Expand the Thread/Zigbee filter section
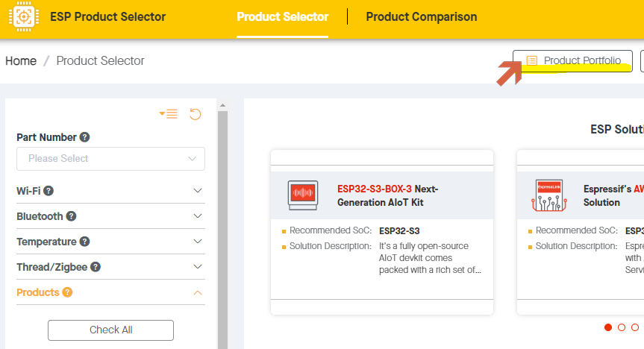 pyautogui.click(x=111, y=267)
